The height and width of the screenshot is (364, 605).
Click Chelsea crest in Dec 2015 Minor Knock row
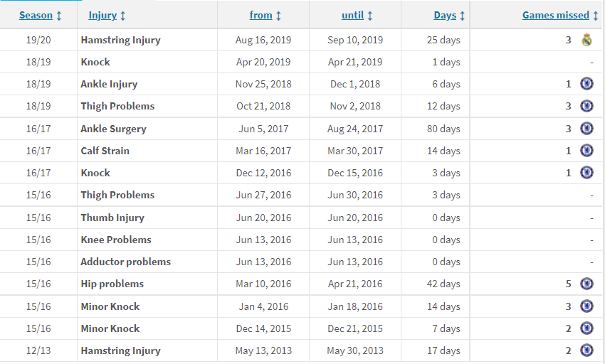click(x=586, y=328)
